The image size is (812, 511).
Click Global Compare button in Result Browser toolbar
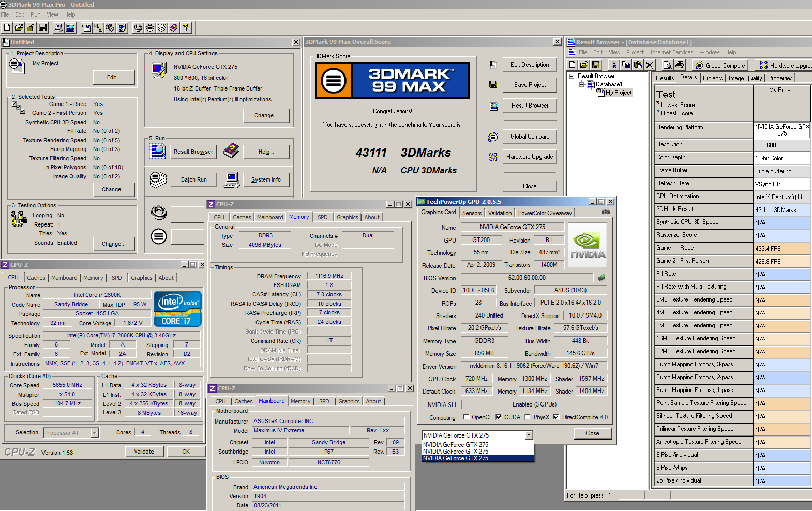click(x=720, y=65)
